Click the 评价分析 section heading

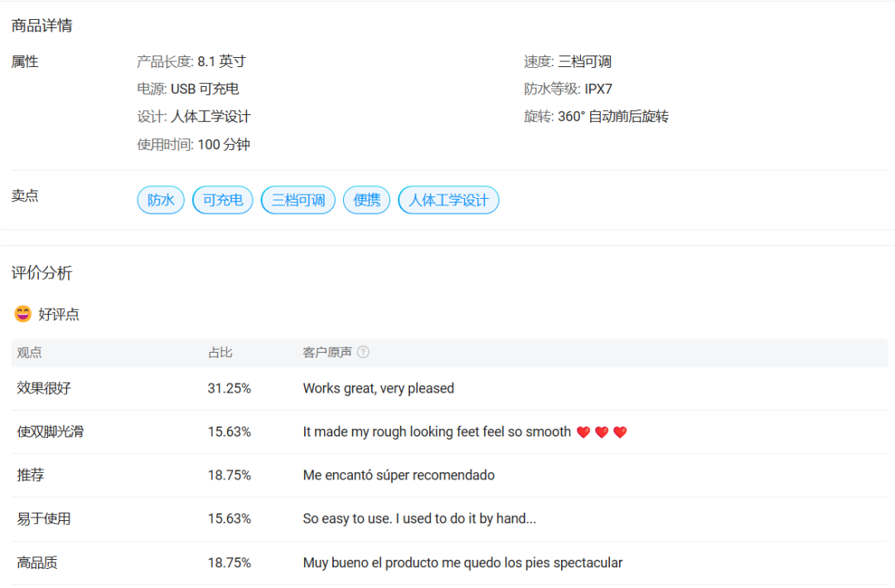[41, 273]
